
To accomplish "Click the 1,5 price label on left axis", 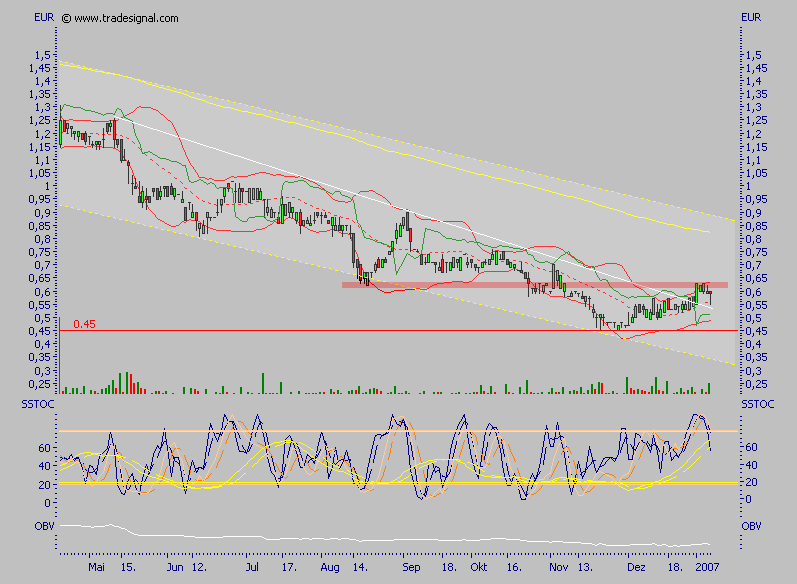I will click(41, 54).
